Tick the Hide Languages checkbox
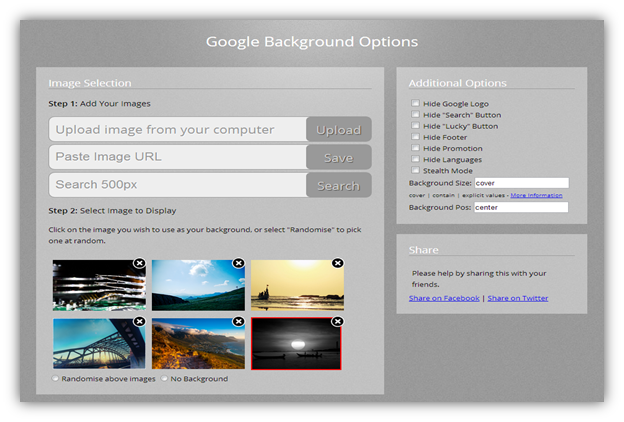The height and width of the screenshot is (422, 624). coord(415,159)
